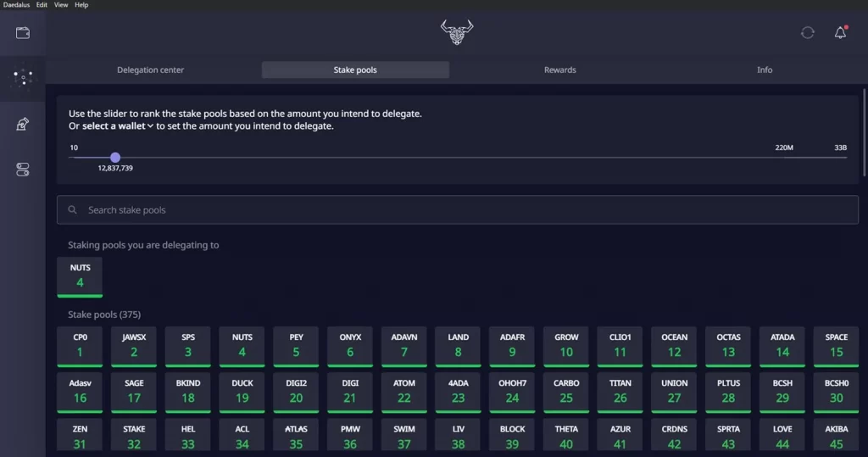Click the search magnifier icon

coord(73,210)
